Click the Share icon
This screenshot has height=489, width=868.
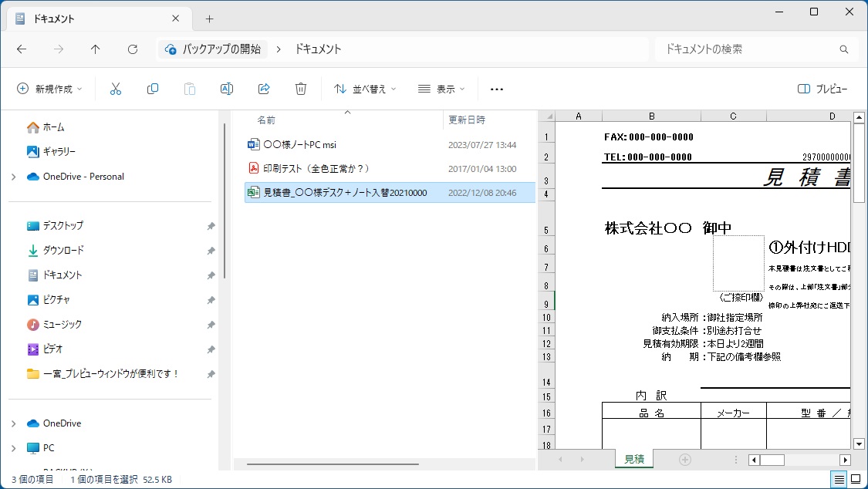(264, 89)
